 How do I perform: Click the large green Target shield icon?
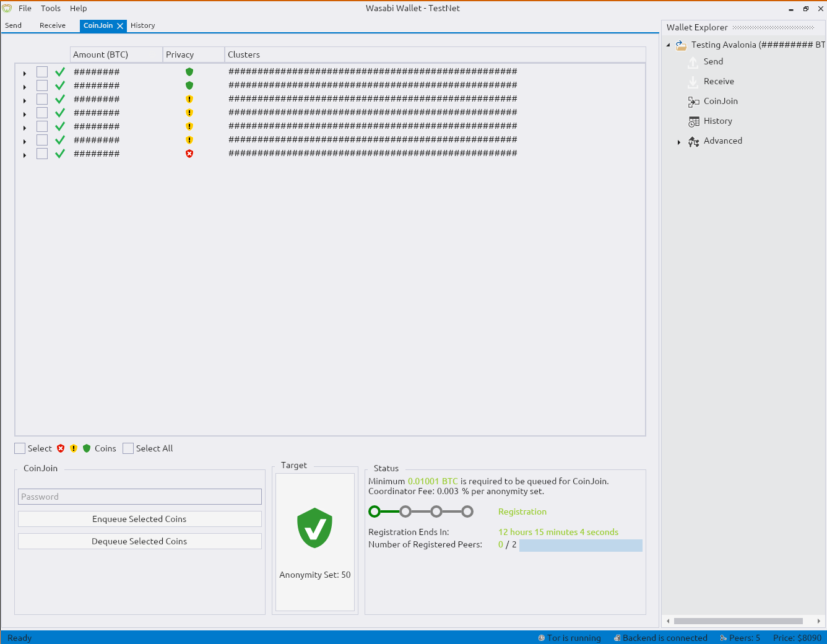click(314, 528)
